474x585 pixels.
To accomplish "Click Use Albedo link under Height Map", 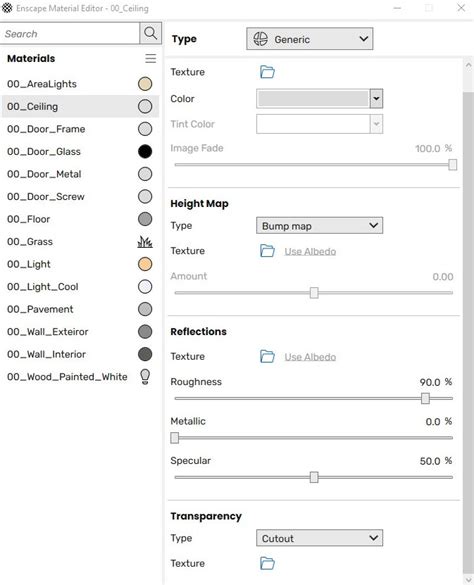I will (x=310, y=251).
